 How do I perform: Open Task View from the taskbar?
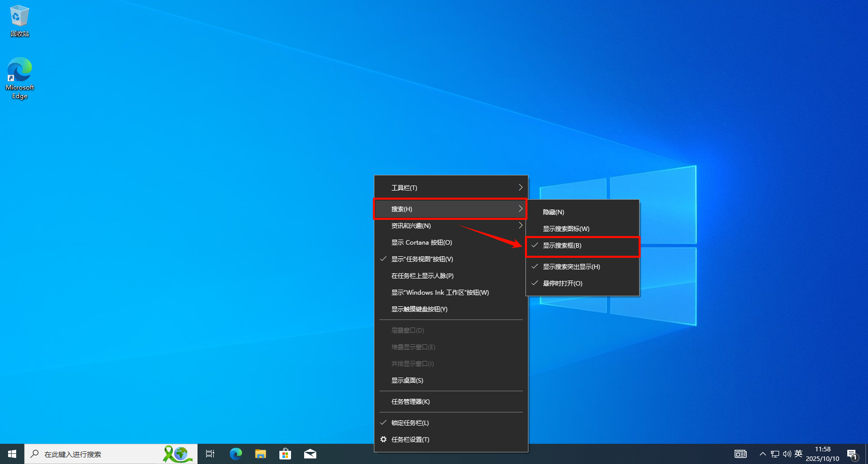point(210,454)
